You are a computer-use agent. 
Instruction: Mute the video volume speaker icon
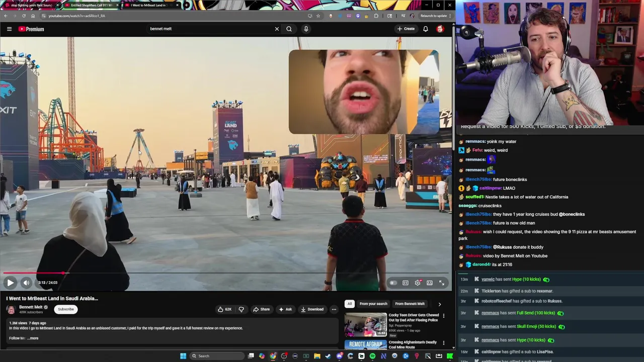pos(26,283)
